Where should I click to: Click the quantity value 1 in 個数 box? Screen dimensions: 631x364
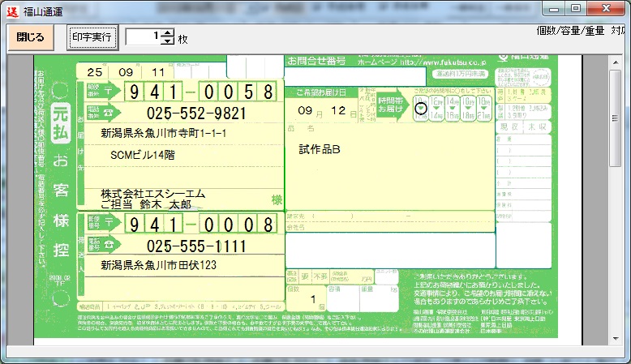click(x=313, y=299)
